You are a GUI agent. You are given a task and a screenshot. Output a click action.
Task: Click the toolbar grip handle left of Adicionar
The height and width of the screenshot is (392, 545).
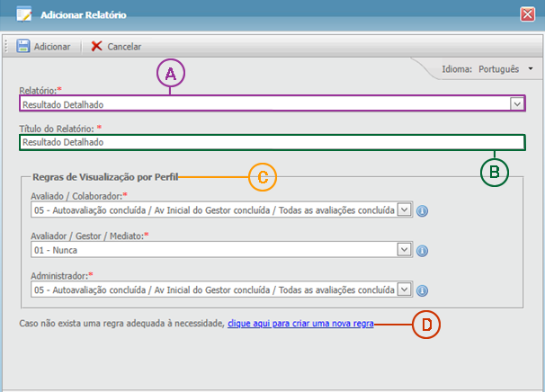click(7, 46)
